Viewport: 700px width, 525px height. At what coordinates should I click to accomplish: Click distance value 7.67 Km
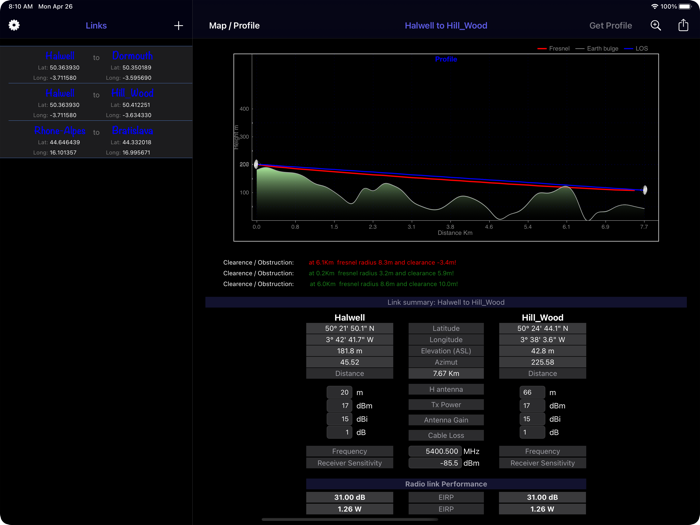pyautogui.click(x=446, y=374)
